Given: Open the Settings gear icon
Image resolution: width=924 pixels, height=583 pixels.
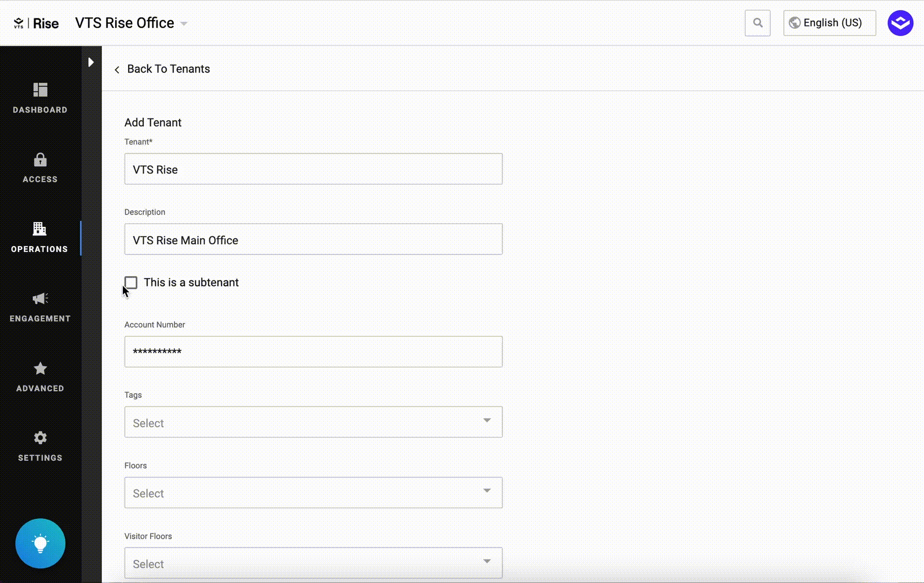Looking at the screenshot, I should pyautogui.click(x=40, y=438).
